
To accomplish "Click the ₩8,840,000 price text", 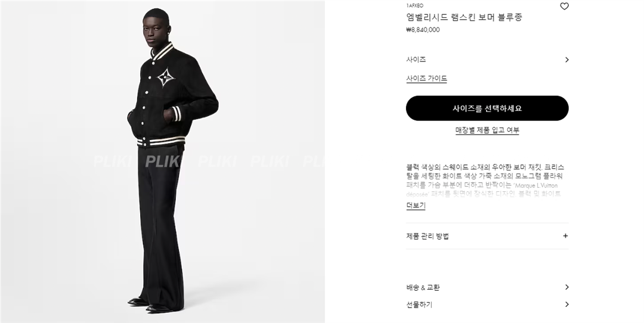I will coord(423,30).
